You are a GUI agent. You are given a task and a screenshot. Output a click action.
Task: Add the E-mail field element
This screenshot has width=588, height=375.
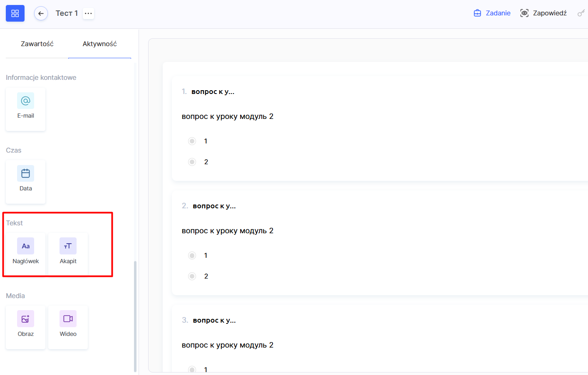coord(25,109)
